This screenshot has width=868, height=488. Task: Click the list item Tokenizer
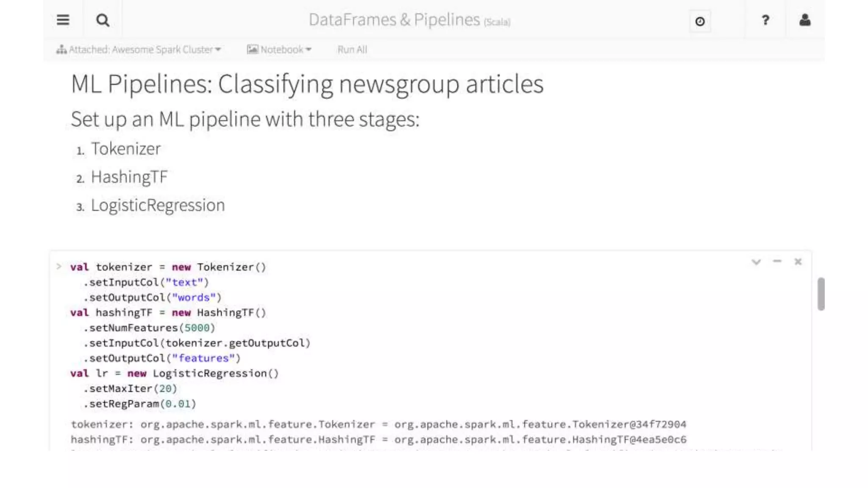(x=126, y=149)
